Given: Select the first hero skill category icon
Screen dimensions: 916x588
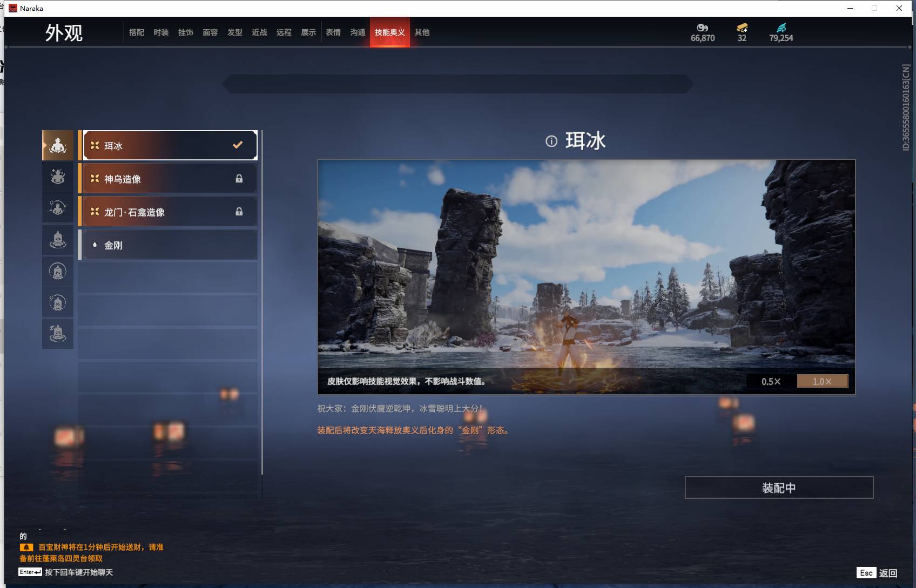Looking at the screenshot, I should click(x=58, y=145).
